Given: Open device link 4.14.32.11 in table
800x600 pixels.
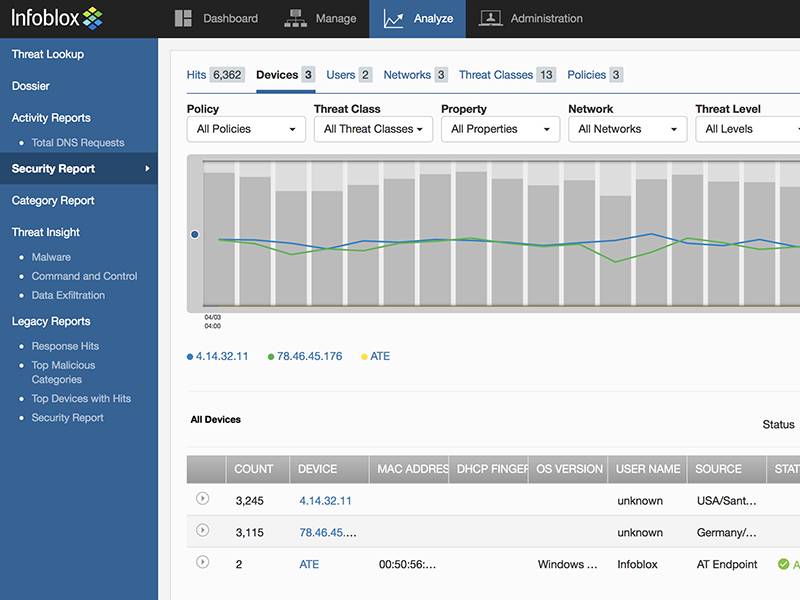Looking at the screenshot, I should pyautogui.click(x=325, y=501).
